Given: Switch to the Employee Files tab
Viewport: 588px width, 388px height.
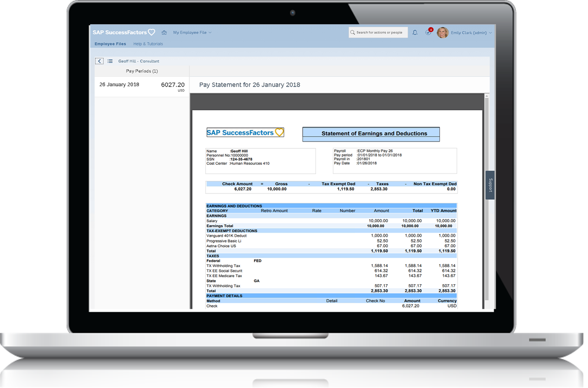Looking at the screenshot, I should [x=110, y=44].
